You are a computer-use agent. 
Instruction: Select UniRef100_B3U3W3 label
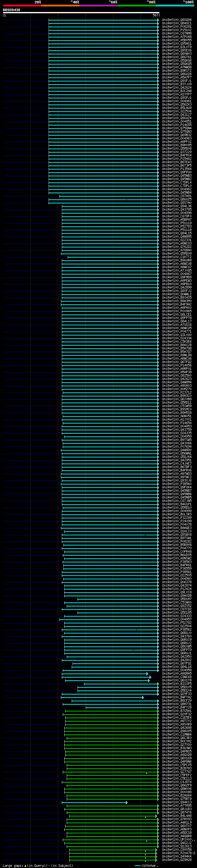click(176, 748)
